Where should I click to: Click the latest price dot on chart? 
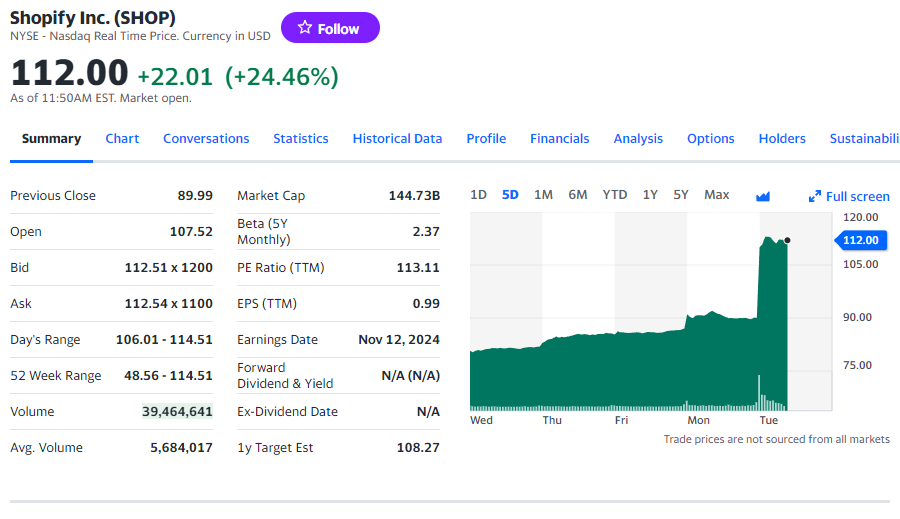click(788, 241)
